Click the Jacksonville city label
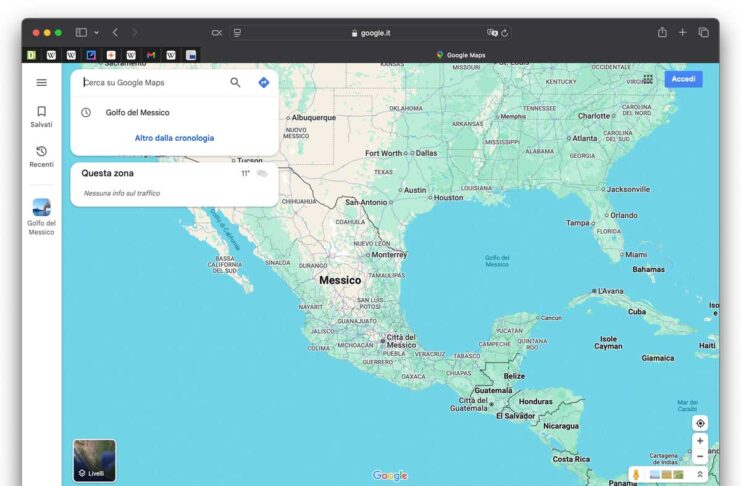741x486 pixels. click(x=628, y=189)
